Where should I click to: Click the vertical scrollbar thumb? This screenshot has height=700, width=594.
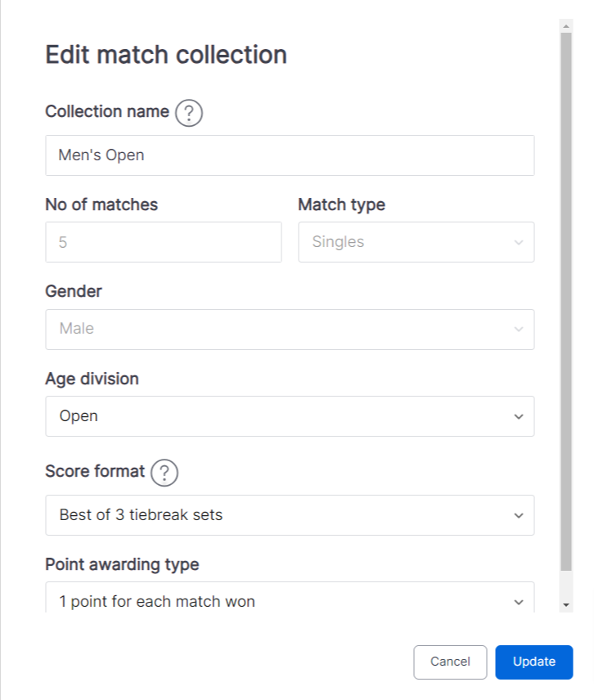pos(566,302)
